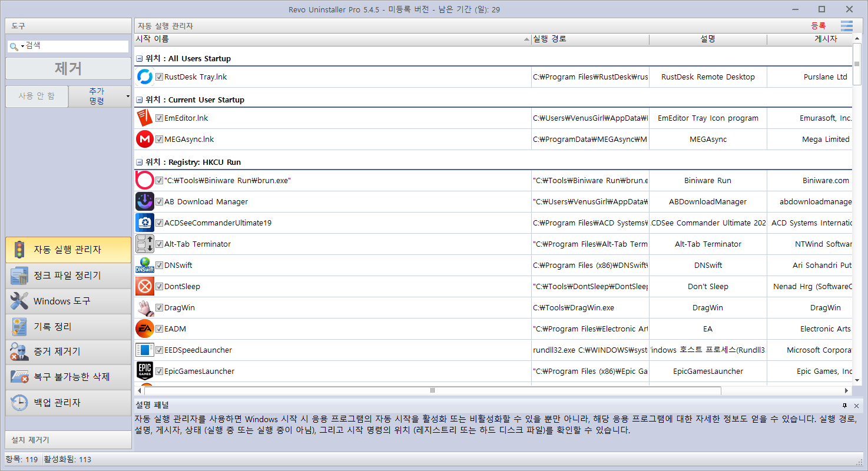Image resolution: width=868 pixels, height=471 pixels.
Task: Click the 추가 명령 button
Action: 97,97
